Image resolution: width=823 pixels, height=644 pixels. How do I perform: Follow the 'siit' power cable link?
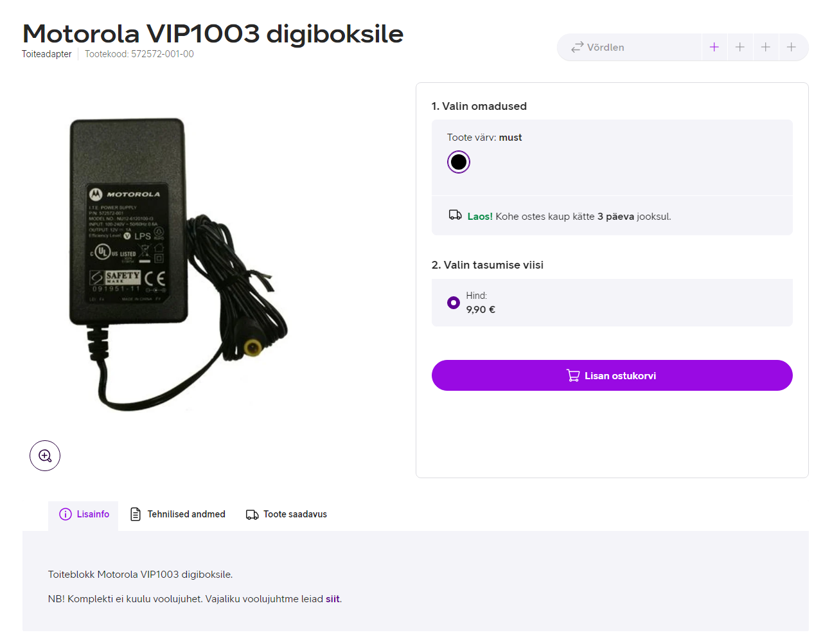(x=333, y=599)
